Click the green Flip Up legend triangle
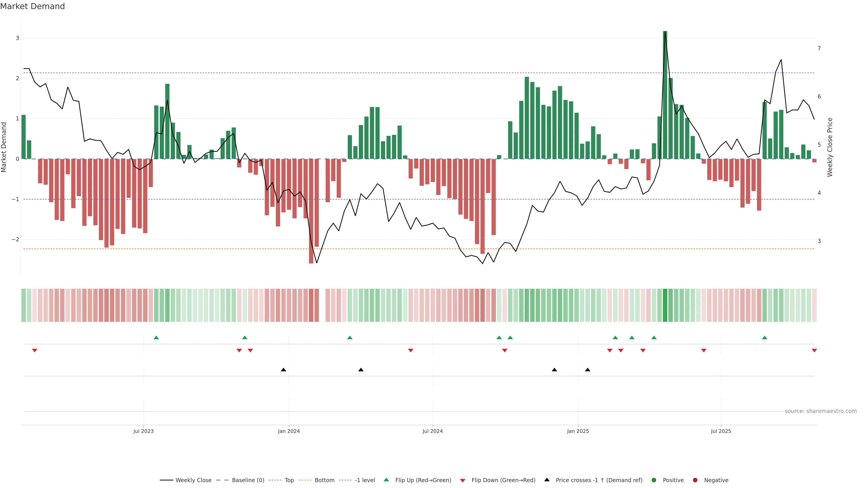Screen dimensions: 868x488 pos(386,480)
